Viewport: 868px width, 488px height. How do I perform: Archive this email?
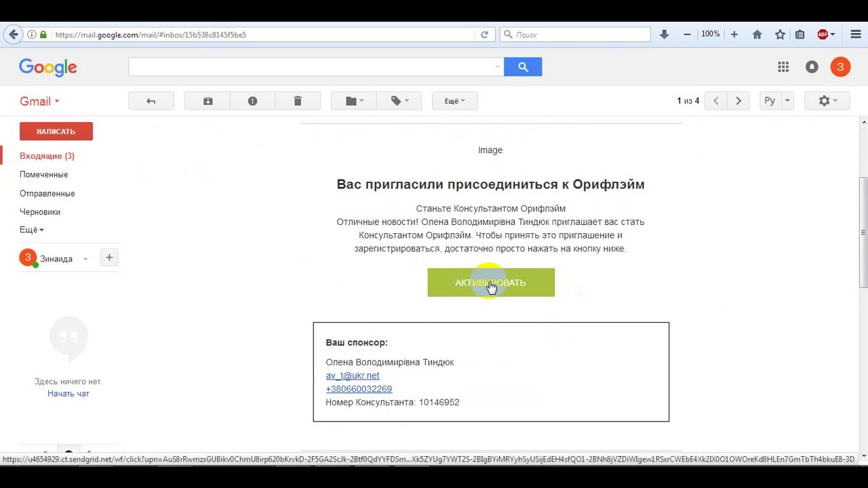tap(208, 101)
